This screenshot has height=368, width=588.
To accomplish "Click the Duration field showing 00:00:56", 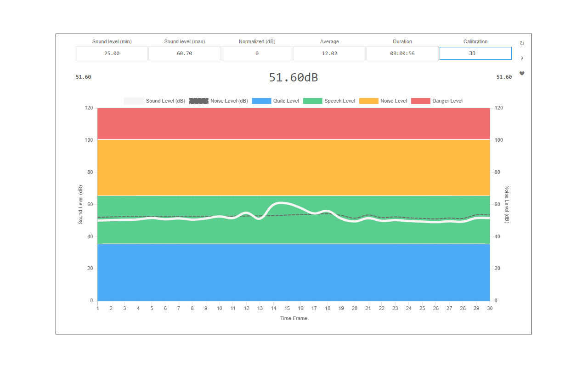I will coord(402,53).
